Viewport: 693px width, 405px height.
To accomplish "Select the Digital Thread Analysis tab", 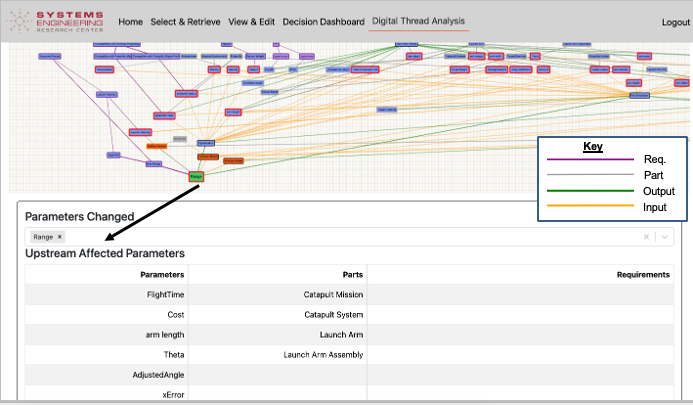I will (x=418, y=21).
